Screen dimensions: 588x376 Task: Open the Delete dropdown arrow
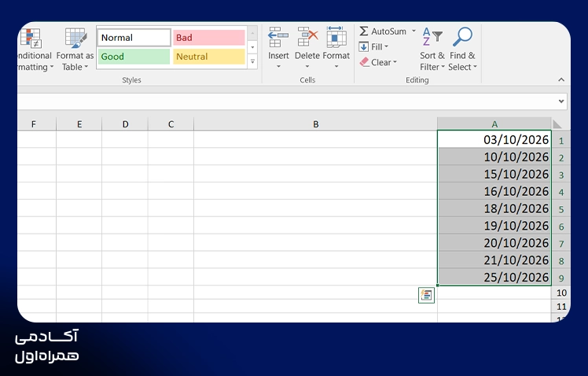[x=307, y=66]
